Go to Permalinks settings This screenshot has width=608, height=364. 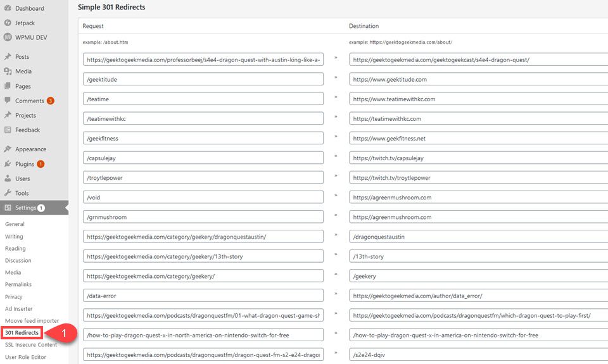click(x=18, y=284)
